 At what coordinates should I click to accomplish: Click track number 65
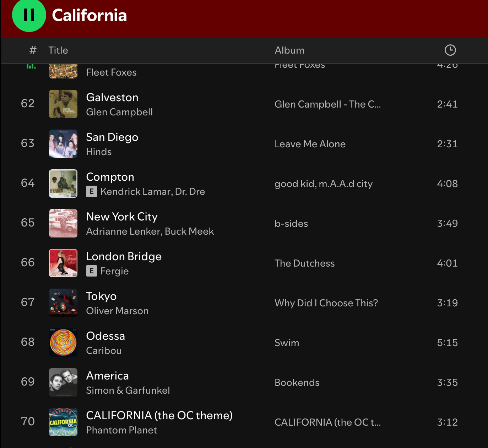pos(28,223)
